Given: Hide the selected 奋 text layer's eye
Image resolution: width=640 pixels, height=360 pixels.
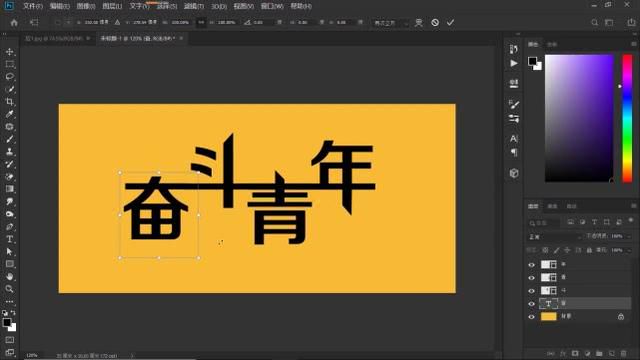Looking at the screenshot, I should click(531, 304).
